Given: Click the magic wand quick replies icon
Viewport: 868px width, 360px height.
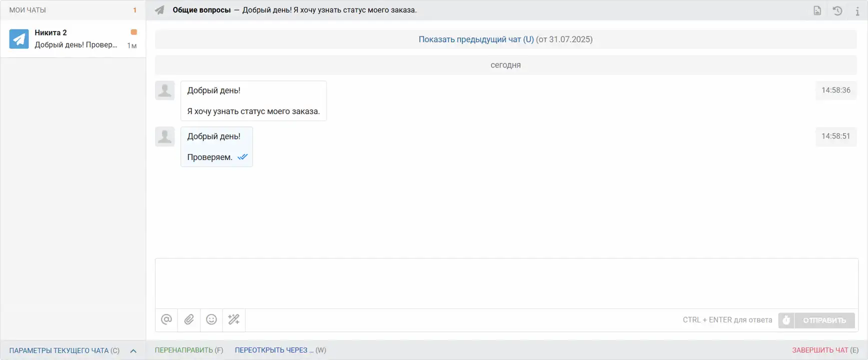Looking at the screenshot, I should pyautogui.click(x=234, y=319).
